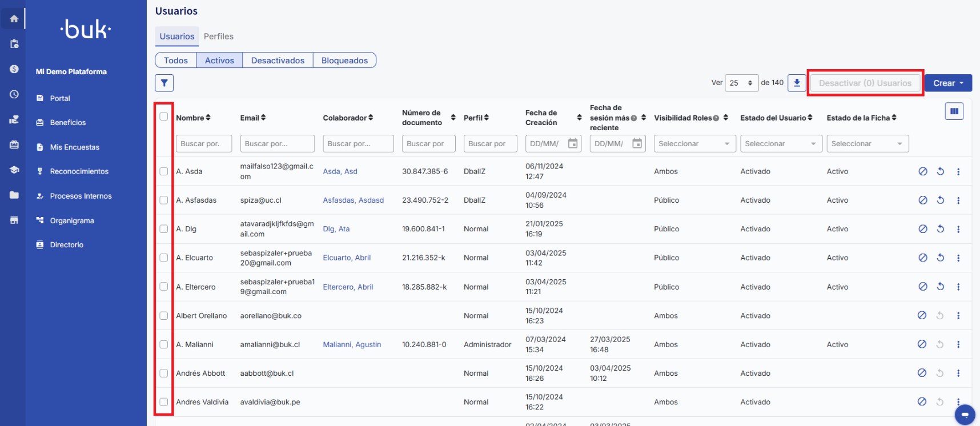The image size is (980, 426).
Task: Open the Crear dropdown button
Action: point(948,83)
